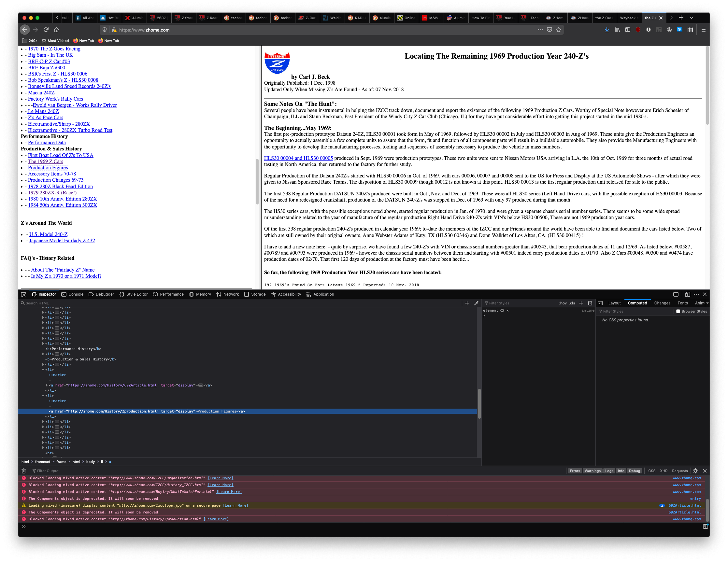
Task: Open the 240z bookmarks folder
Action: coord(30,41)
